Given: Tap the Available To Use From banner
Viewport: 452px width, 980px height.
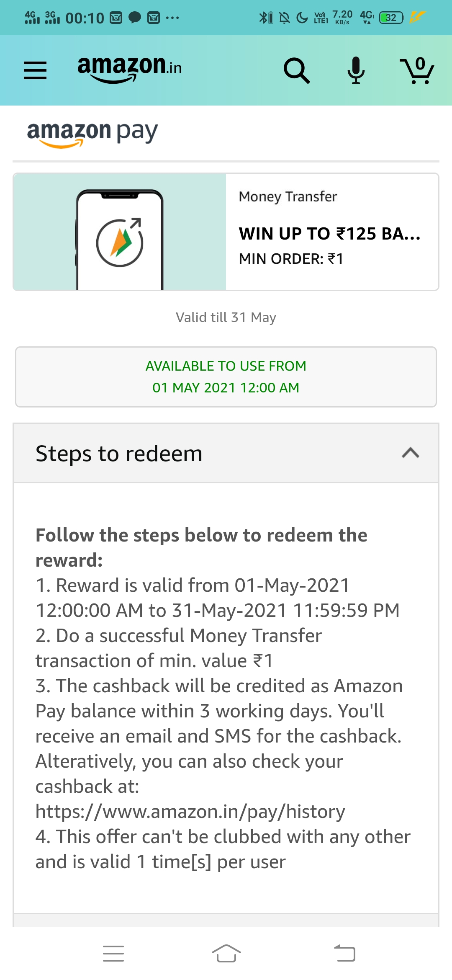Looking at the screenshot, I should pos(226,377).
